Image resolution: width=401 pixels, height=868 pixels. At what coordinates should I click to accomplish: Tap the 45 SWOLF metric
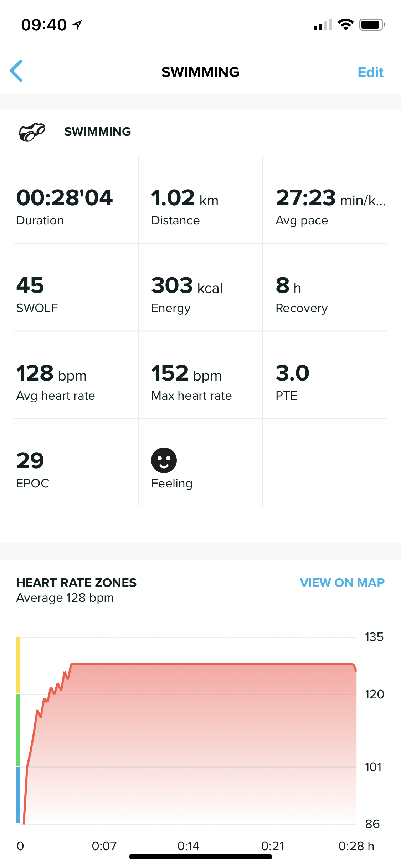[x=76, y=288]
